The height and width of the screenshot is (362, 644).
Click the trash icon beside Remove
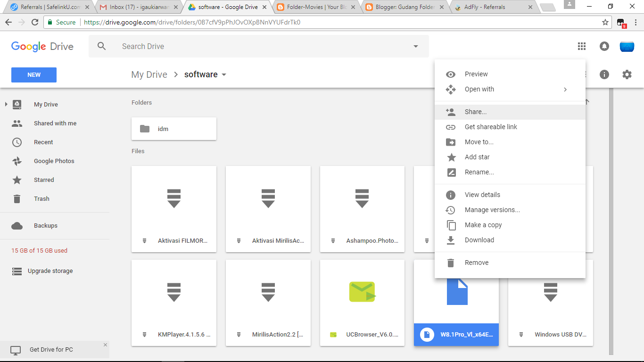(451, 263)
